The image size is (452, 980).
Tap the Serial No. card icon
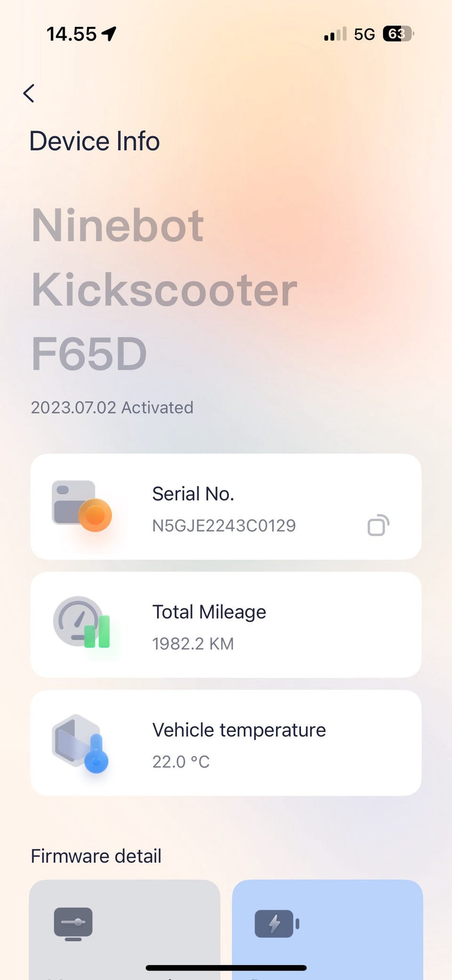[x=81, y=506]
